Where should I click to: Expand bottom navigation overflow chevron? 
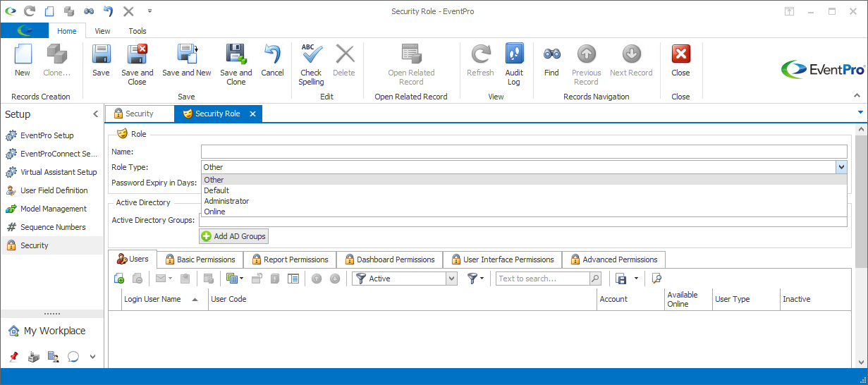pyautogui.click(x=93, y=357)
